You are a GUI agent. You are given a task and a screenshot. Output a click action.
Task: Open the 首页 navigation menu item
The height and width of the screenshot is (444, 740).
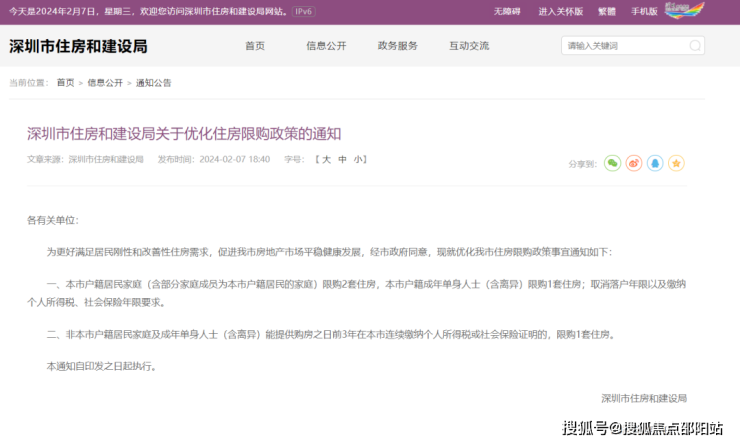tap(255, 46)
